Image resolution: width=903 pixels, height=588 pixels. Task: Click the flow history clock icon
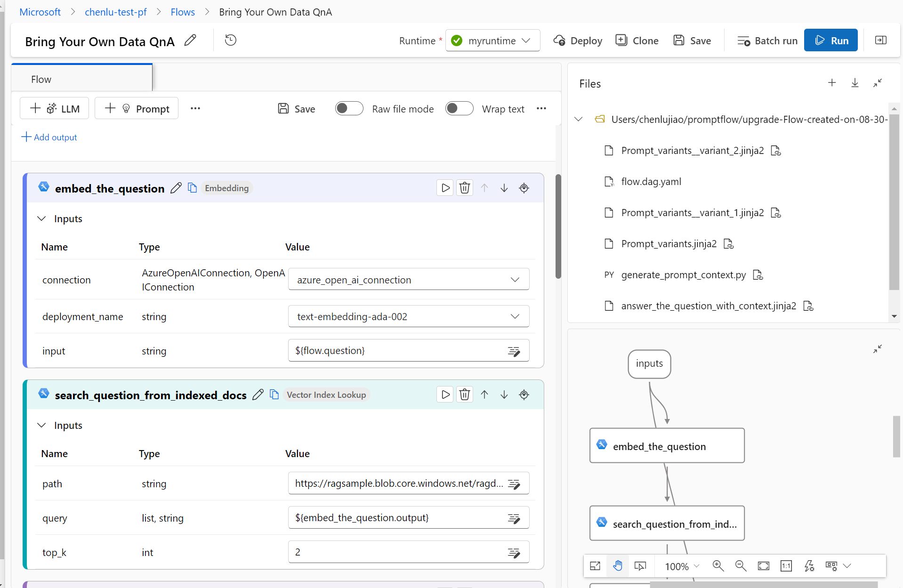pos(230,40)
